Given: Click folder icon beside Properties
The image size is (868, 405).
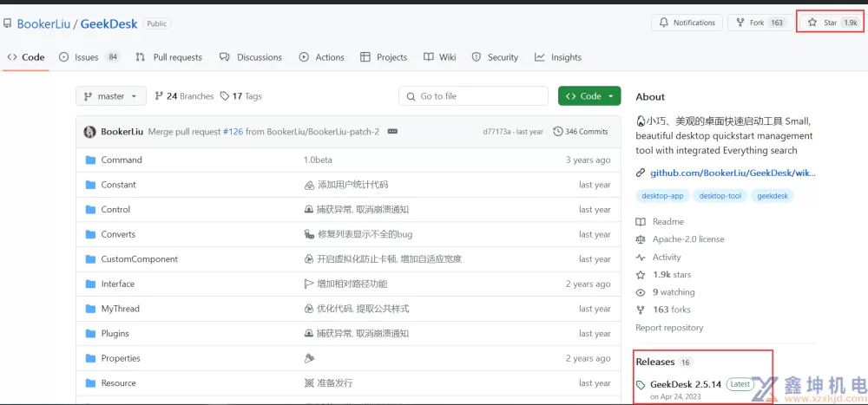Looking at the screenshot, I should click(x=91, y=358).
